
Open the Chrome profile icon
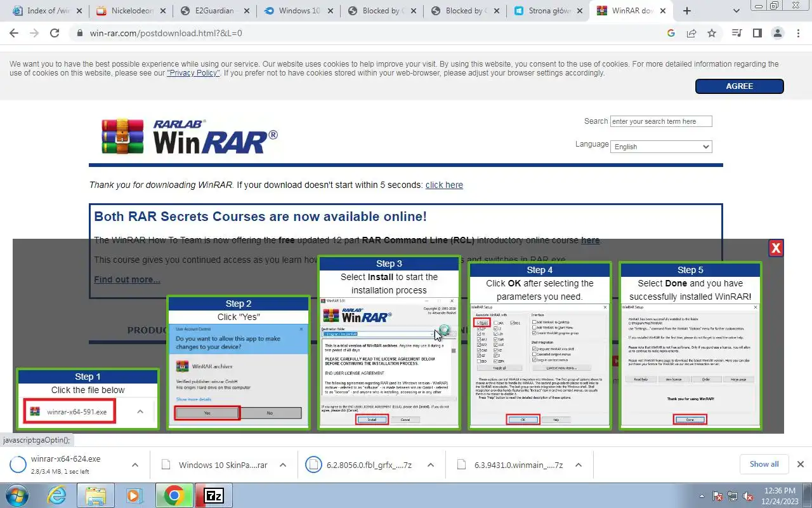tap(778, 33)
